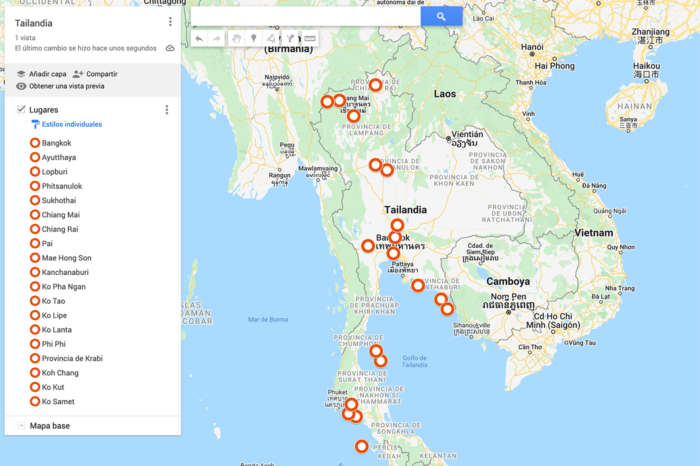Click the 1 vista text
700x466 pixels.
click(x=25, y=38)
